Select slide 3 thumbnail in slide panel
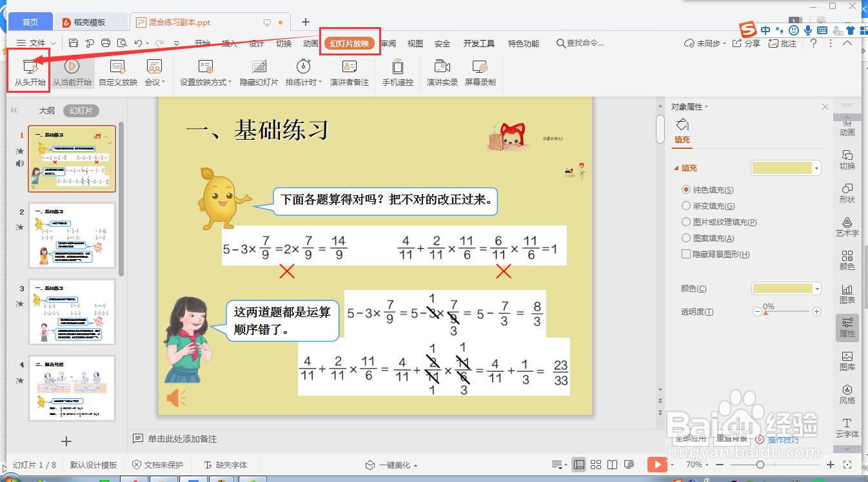The height and width of the screenshot is (482, 868). pyautogui.click(x=72, y=311)
